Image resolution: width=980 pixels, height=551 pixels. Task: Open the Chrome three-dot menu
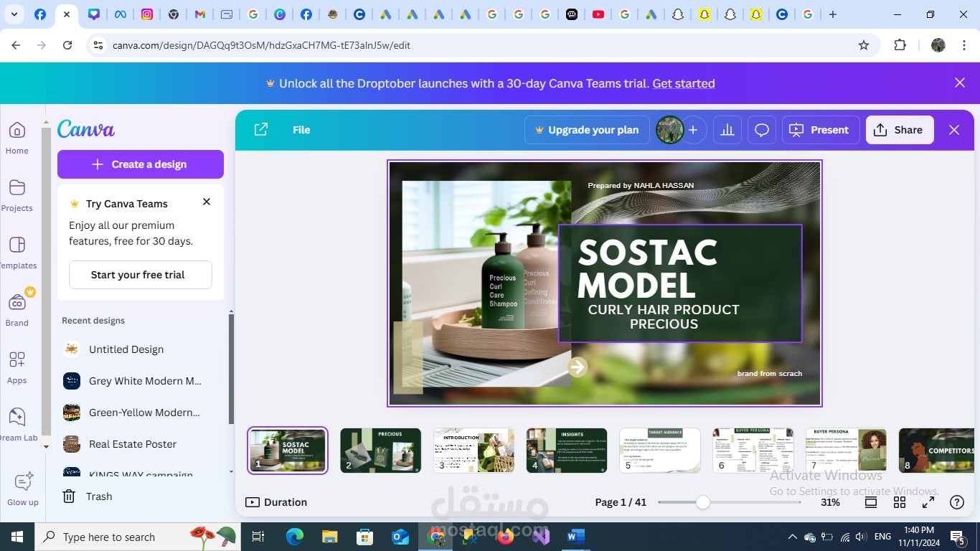pos(963,45)
